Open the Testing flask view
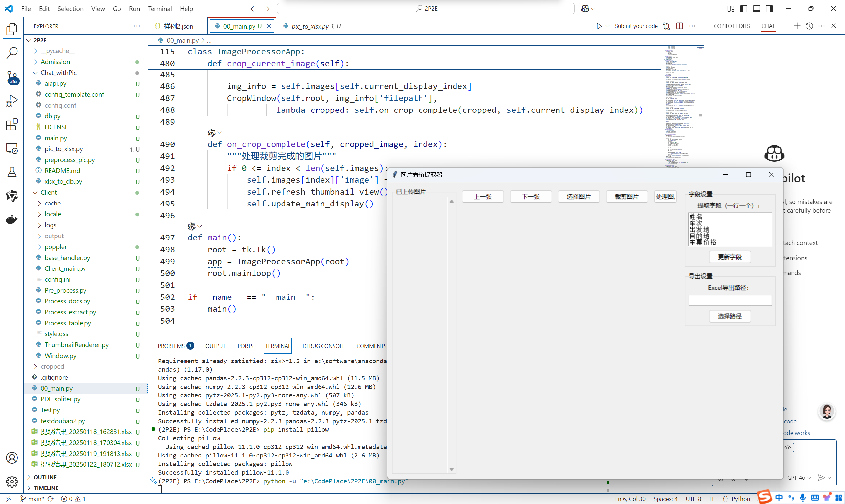Screen dimensions: 845x504 (12, 172)
